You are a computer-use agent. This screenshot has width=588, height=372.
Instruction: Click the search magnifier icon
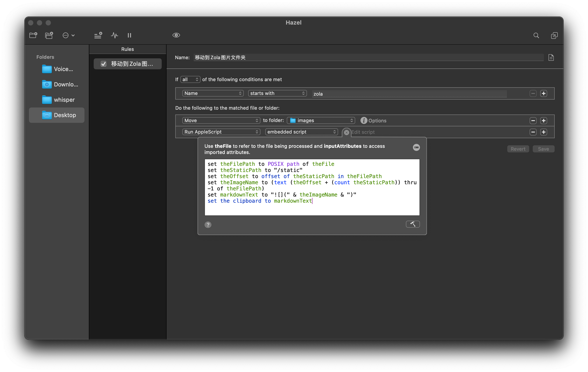(536, 35)
